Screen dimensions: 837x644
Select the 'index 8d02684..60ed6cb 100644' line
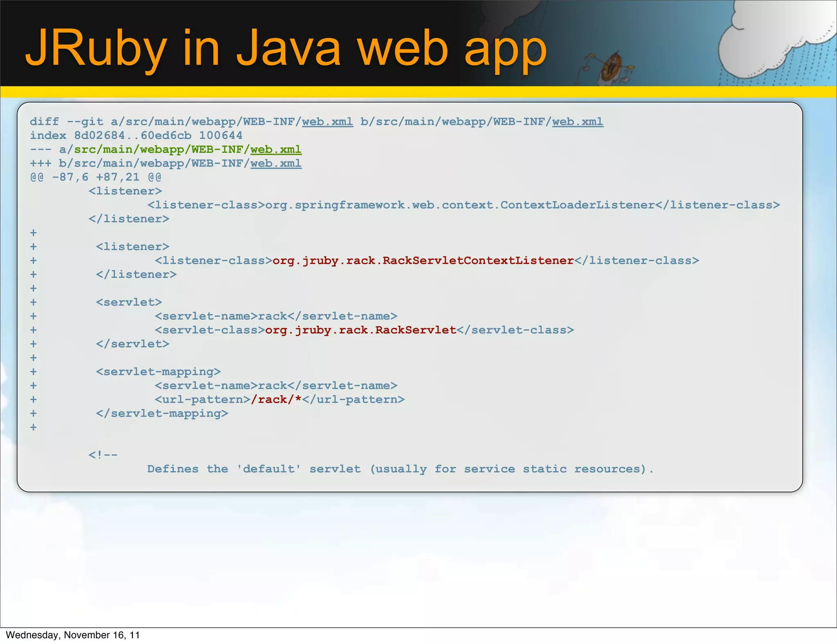click(x=136, y=136)
